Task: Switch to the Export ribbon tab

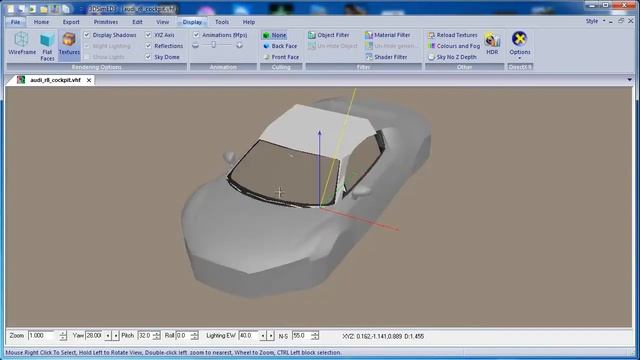Action: click(71, 22)
